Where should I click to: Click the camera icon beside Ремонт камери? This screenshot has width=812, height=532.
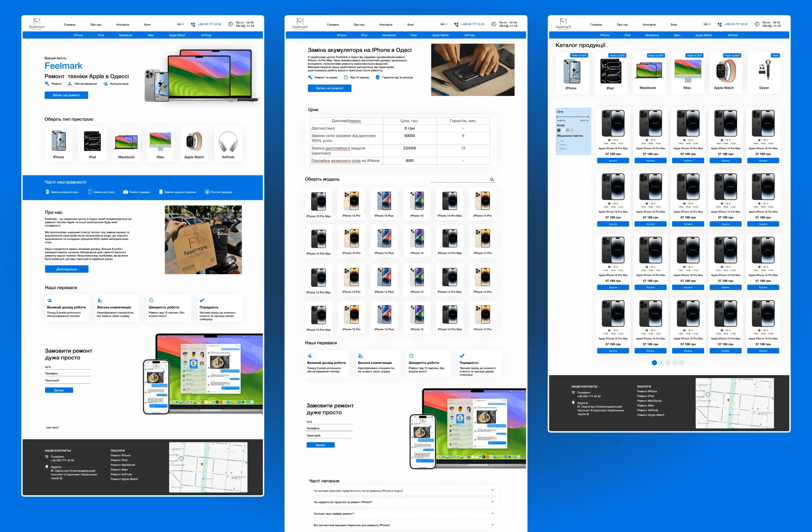[x=125, y=192]
